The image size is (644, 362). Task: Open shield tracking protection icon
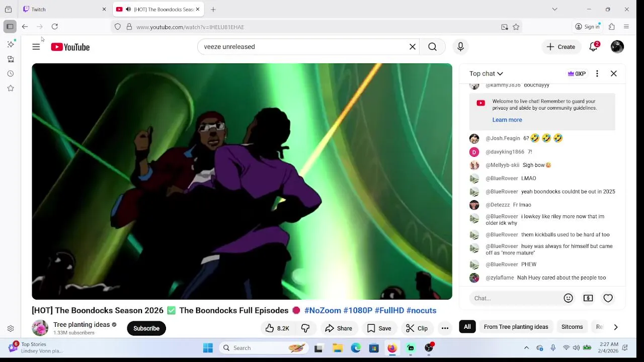coord(118,27)
